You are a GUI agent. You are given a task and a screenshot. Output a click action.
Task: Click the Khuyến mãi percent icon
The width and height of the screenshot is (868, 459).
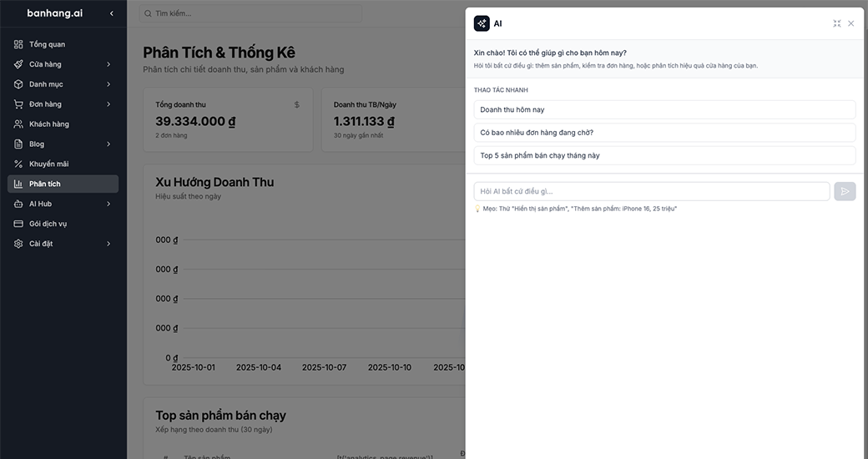(18, 164)
